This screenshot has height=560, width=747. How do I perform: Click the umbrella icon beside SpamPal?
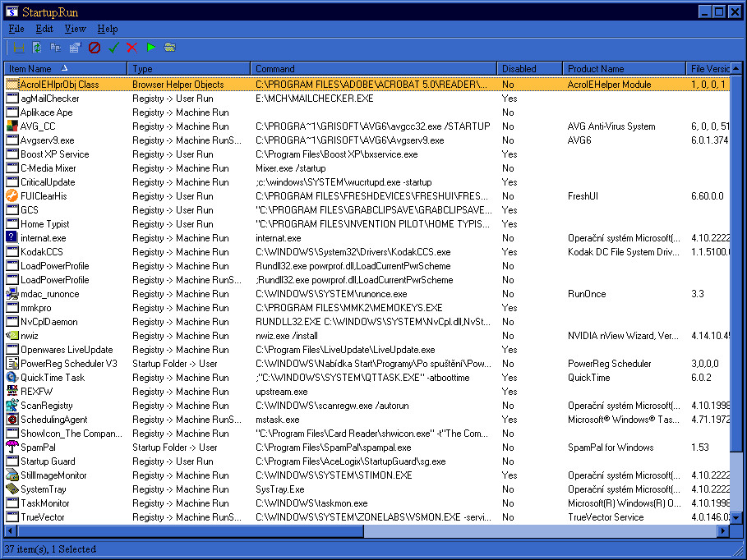pyautogui.click(x=12, y=448)
